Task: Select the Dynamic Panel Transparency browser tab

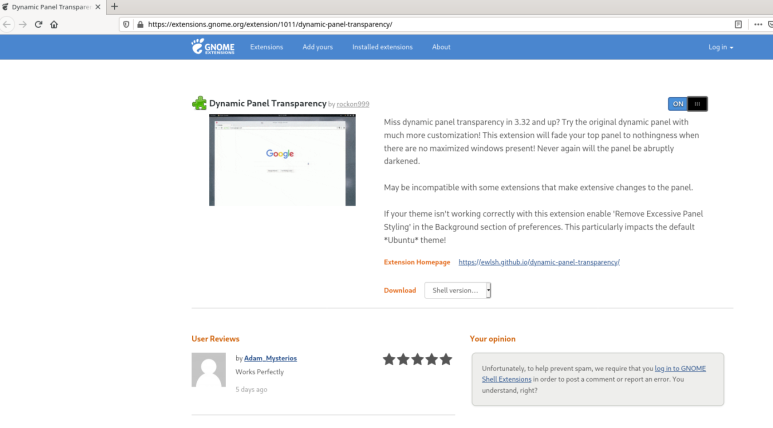Action: click(51, 7)
